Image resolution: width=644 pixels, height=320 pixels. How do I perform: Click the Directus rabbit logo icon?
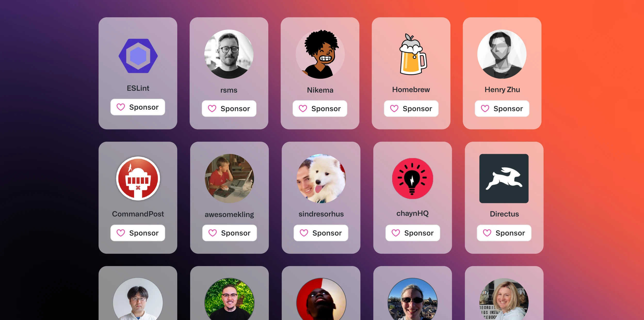point(503,179)
